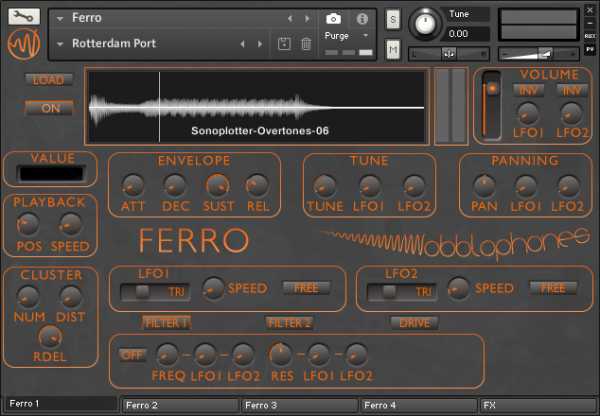This screenshot has height=416, width=600.
Task: Click the orange Wobblophones waveform logo
Action: coord(24,44)
